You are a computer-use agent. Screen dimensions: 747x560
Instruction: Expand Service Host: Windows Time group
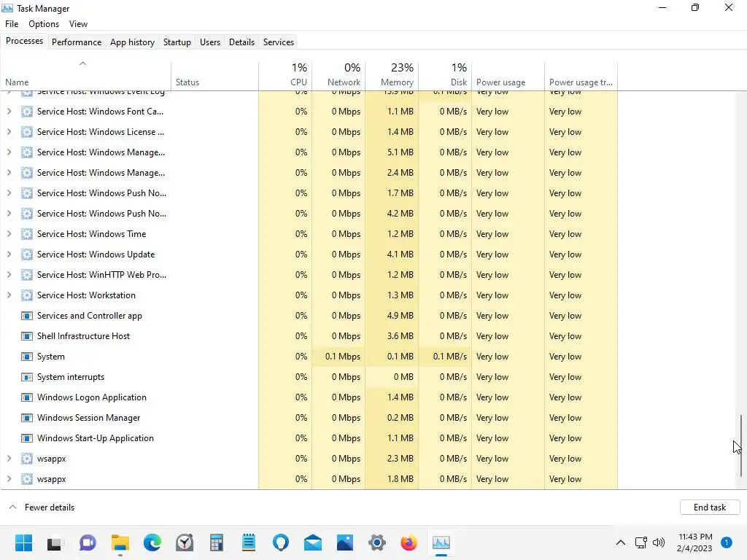(x=9, y=234)
